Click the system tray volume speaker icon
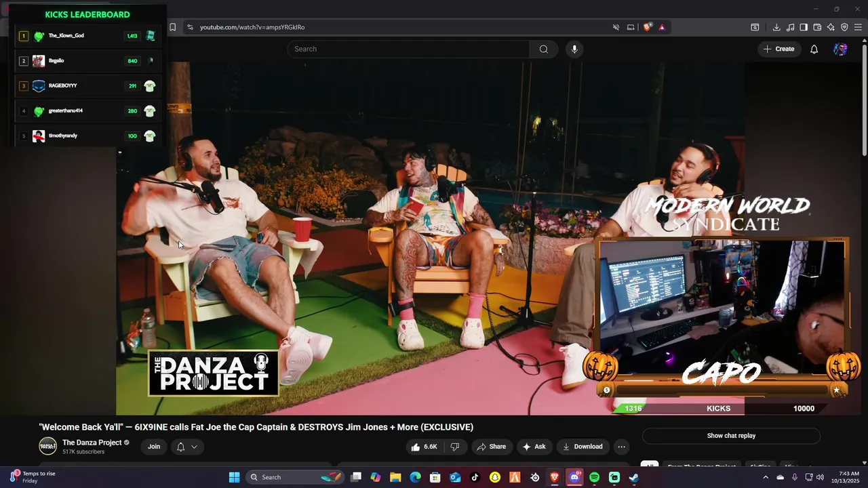This screenshot has width=868, height=488. pos(820,477)
